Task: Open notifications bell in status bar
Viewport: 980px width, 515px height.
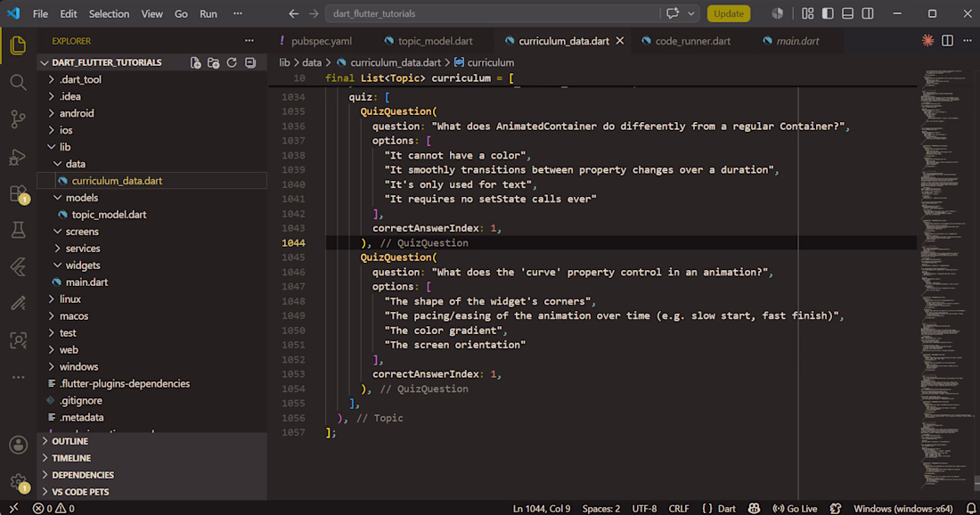Action: click(x=970, y=508)
